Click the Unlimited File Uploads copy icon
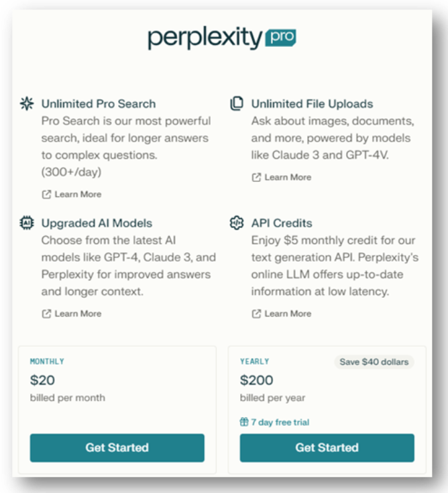 237,104
